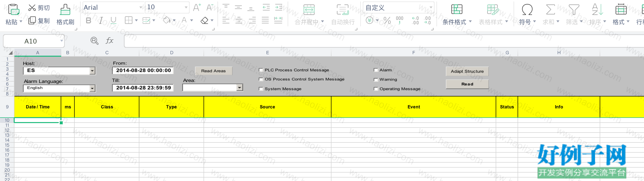The width and height of the screenshot is (644, 181).
Task: Align text right
Action: tap(252, 20)
